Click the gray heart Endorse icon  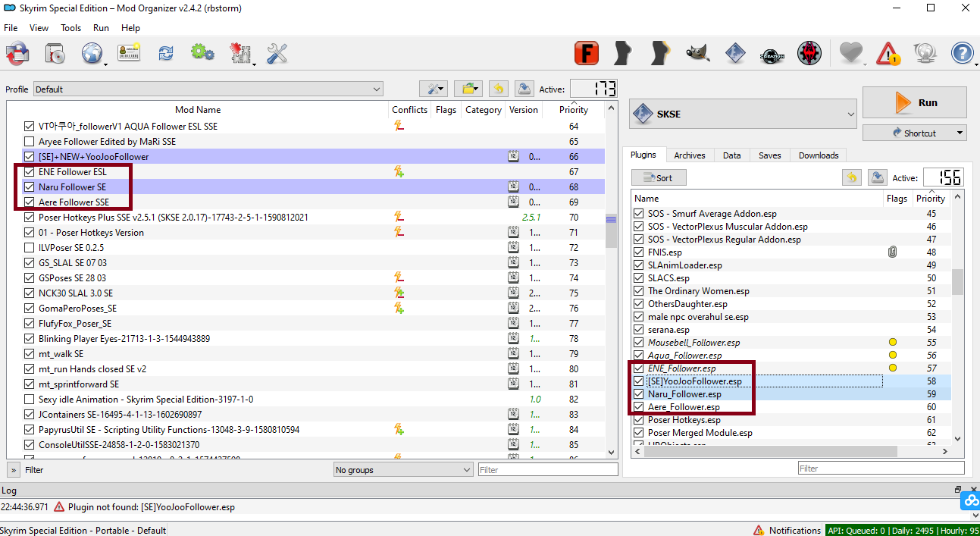(x=851, y=53)
